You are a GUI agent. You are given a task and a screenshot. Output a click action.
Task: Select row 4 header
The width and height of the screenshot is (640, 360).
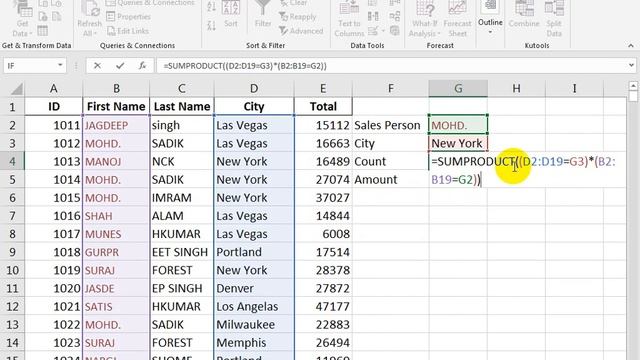pyautogui.click(x=12, y=161)
